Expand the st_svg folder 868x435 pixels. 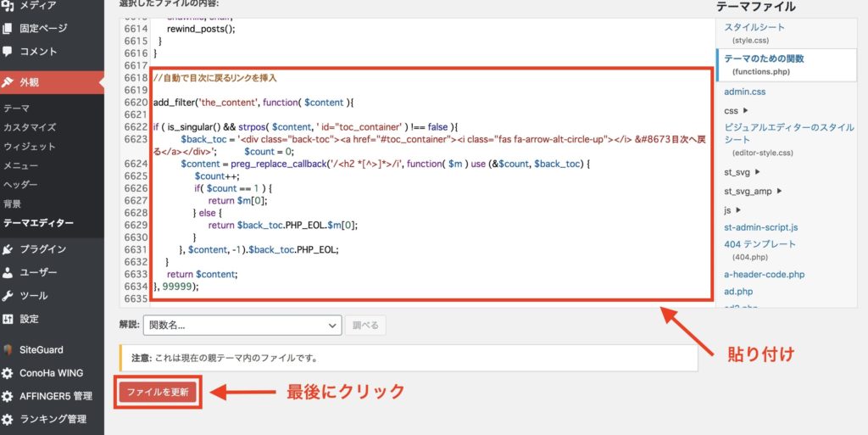(743, 172)
